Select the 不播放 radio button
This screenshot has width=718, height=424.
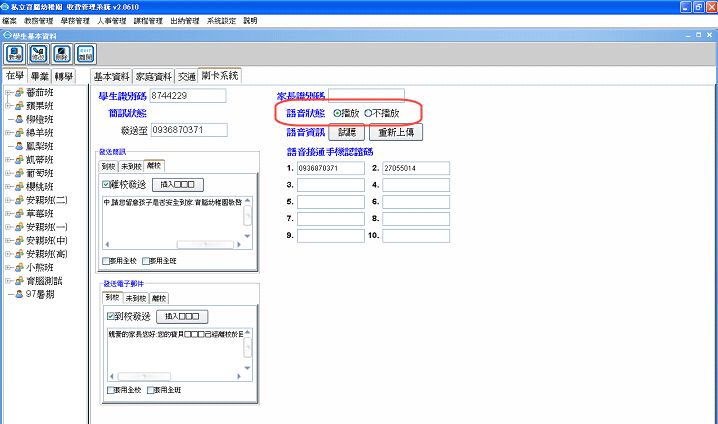369,114
